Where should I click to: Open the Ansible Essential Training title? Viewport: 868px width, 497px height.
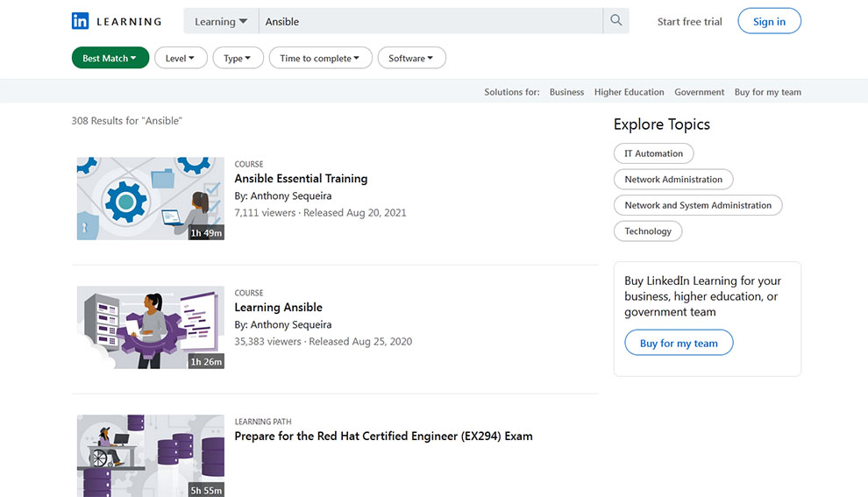click(x=301, y=178)
